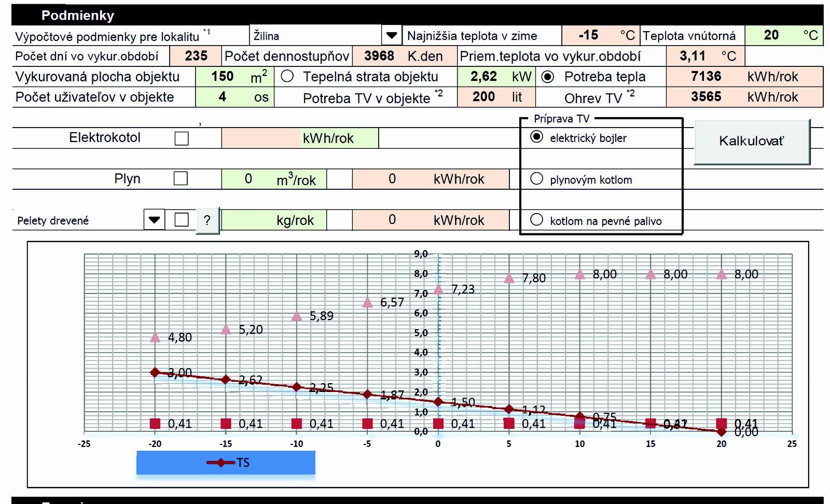Click the Vykurovaná plocha objektu value 150
This screenshot has width=830, height=504.
click(x=222, y=77)
